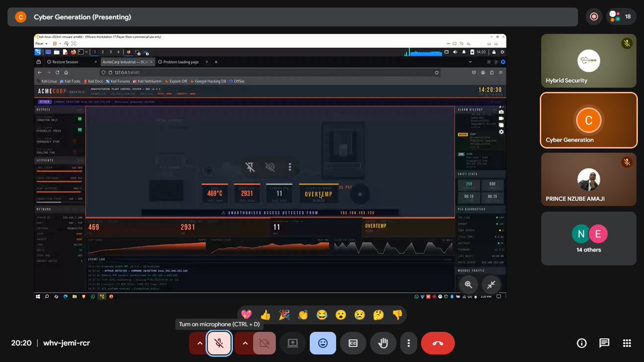The image size is (644, 362).
Task: Toggle the Conveyor Belt output indicator
Action: point(79,119)
